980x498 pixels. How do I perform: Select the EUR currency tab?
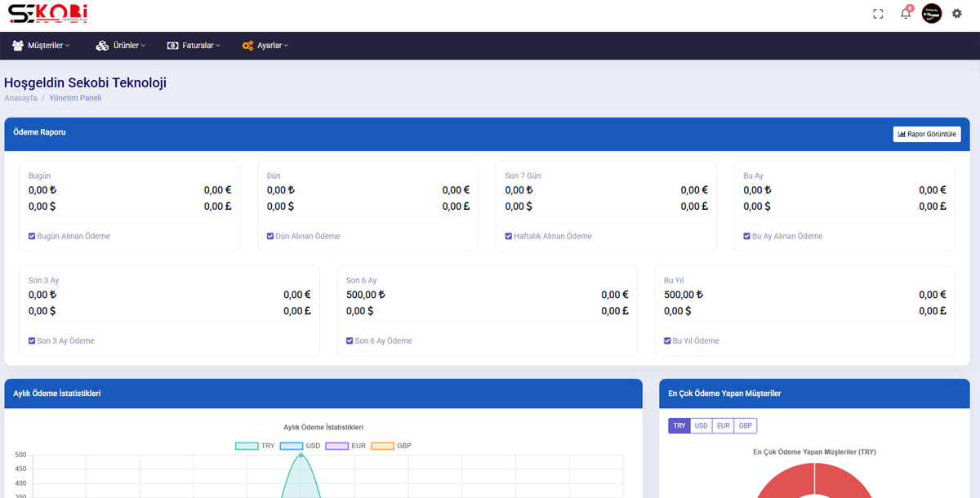(x=723, y=425)
